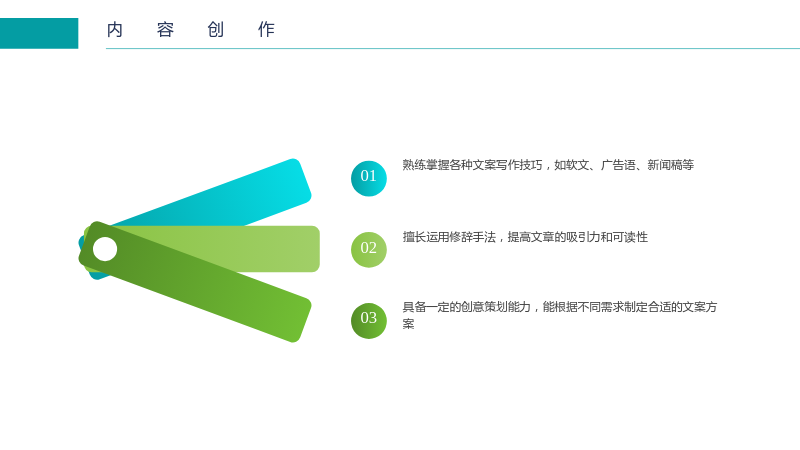
Task: Select the light green 02 circle
Action: [368, 249]
